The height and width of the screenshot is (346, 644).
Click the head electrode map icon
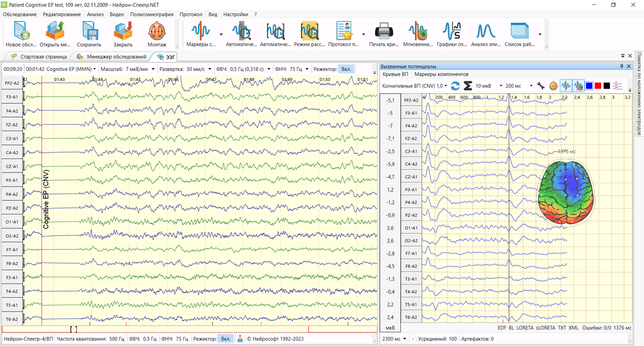click(553, 85)
